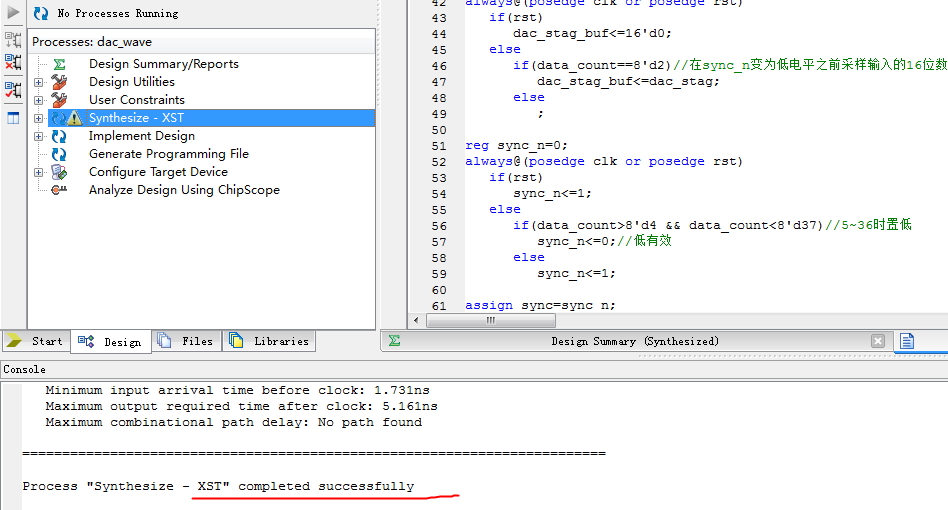Expand the Synthesize - XST node
Screen dimensions: 948x510
coord(39,118)
